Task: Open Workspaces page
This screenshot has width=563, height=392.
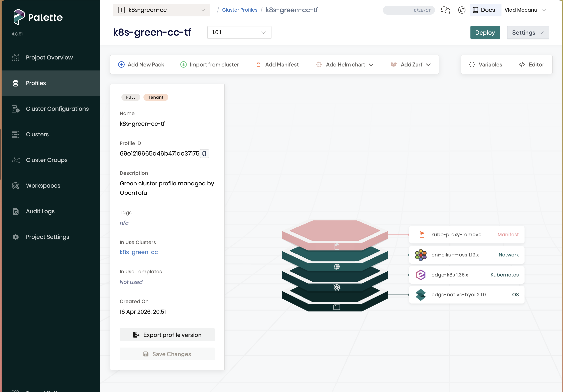Action: (x=51, y=186)
